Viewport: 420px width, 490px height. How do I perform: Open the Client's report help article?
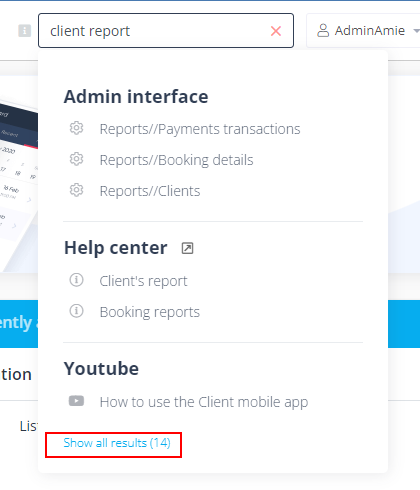143,281
